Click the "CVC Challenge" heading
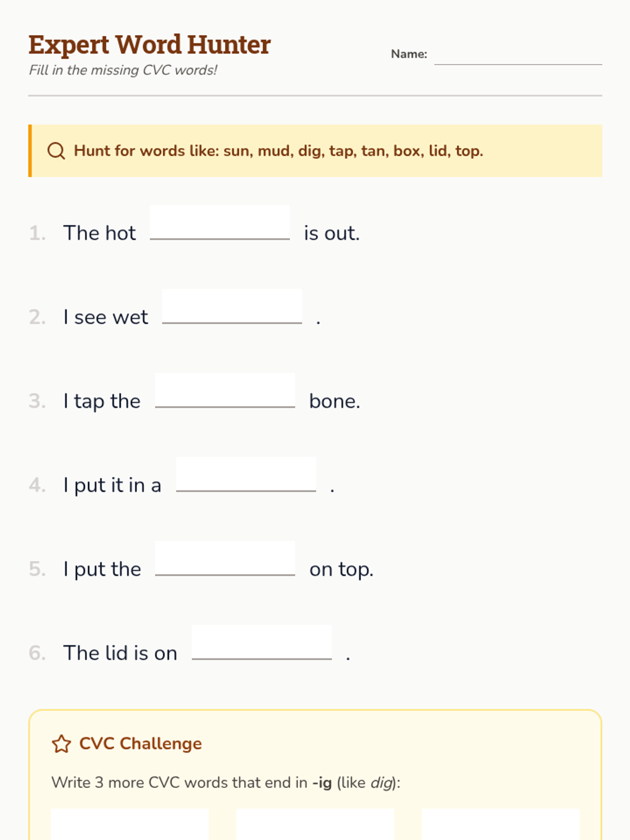Screen dimensions: 630x840 pos(140,744)
